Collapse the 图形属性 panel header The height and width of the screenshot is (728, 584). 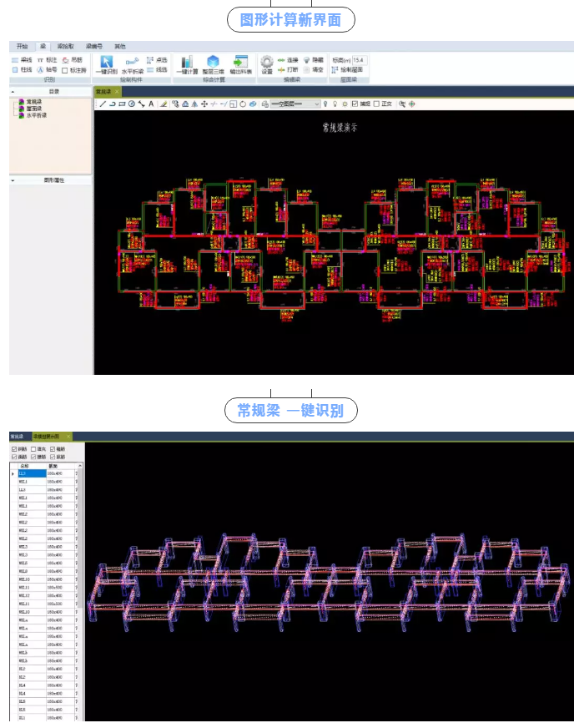[x=13, y=179]
